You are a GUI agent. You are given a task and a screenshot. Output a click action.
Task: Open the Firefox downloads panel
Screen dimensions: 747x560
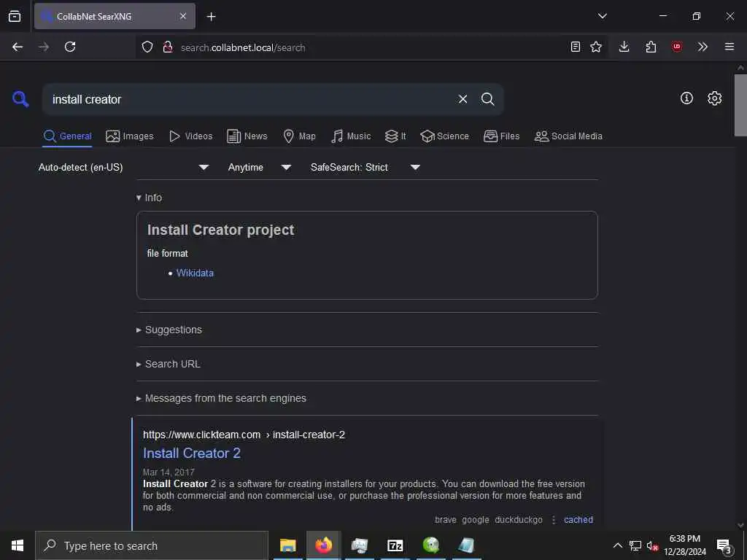tap(624, 47)
